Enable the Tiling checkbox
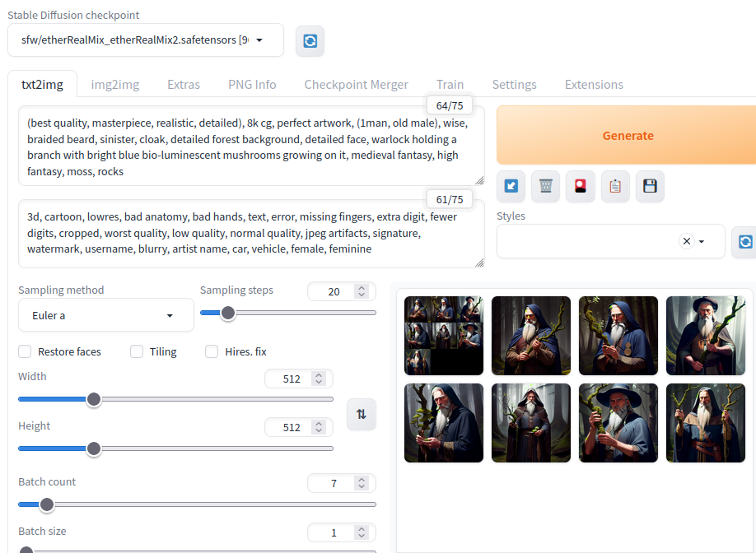756x553 pixels. click(x=137, y=351)
